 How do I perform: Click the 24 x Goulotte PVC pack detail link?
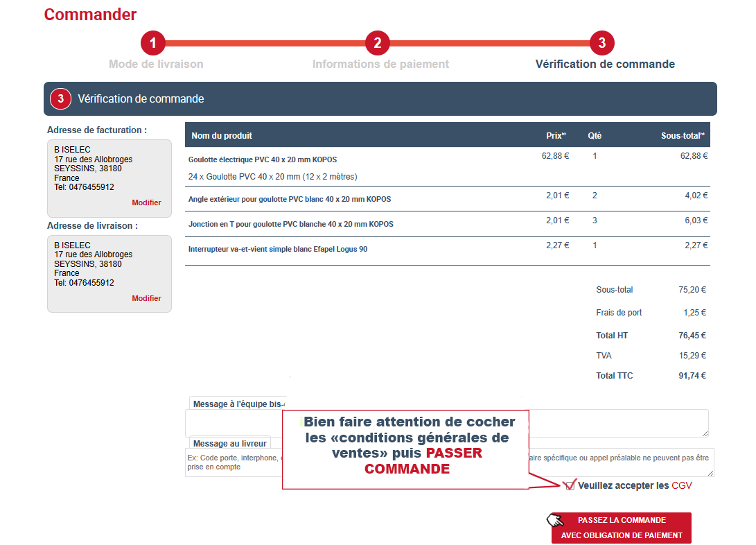point(273,176)
